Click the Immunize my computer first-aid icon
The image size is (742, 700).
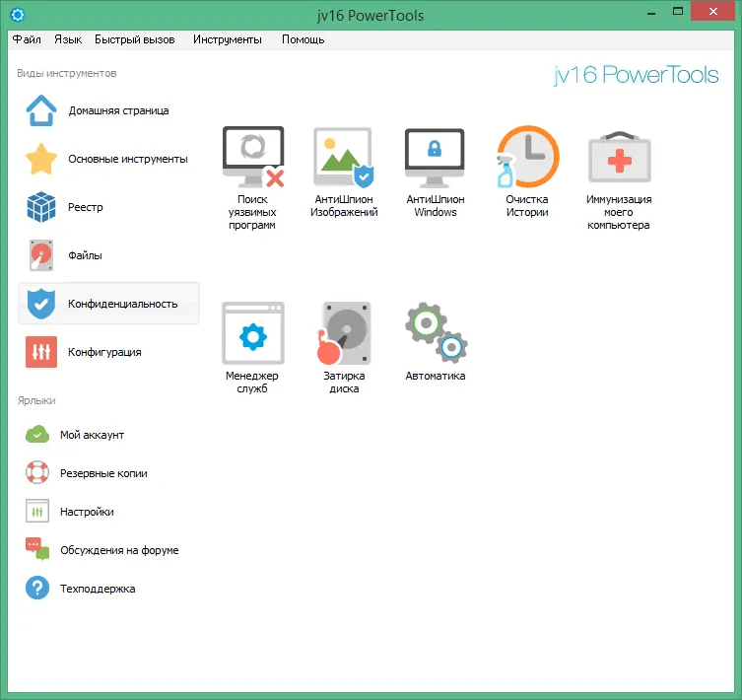[620, 157]
